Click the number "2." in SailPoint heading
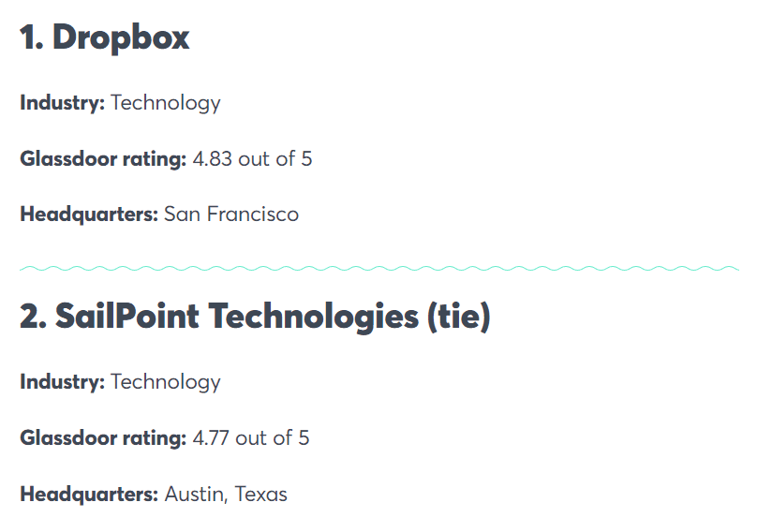The height and width of the screenshot is (532, 757). click(34, 317)
